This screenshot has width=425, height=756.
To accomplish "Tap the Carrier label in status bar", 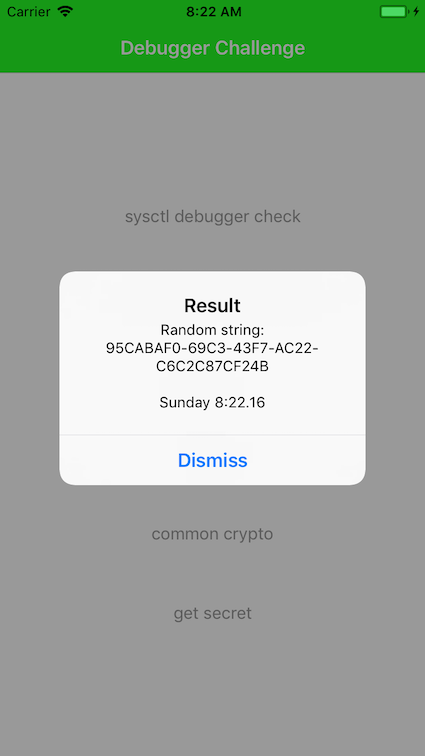I will (x=28, y=12).
